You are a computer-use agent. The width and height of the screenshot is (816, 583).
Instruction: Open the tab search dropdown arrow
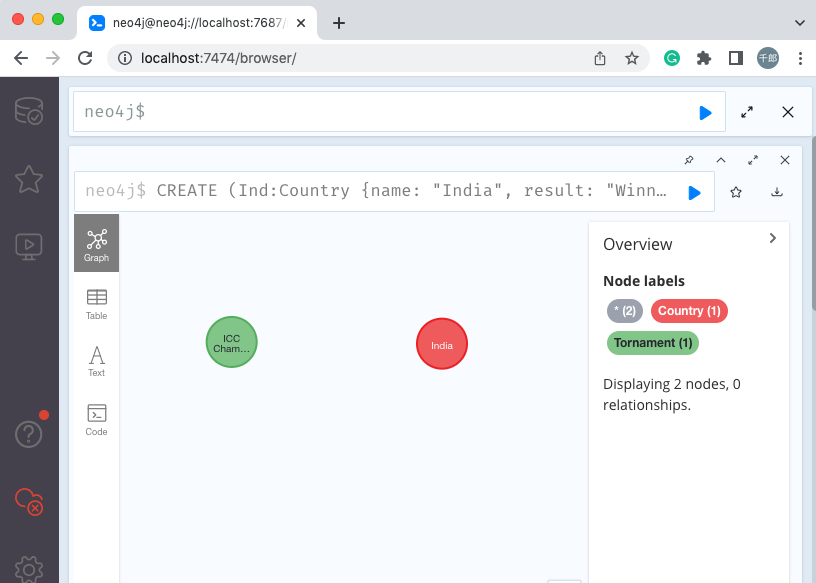coord(800,23)
